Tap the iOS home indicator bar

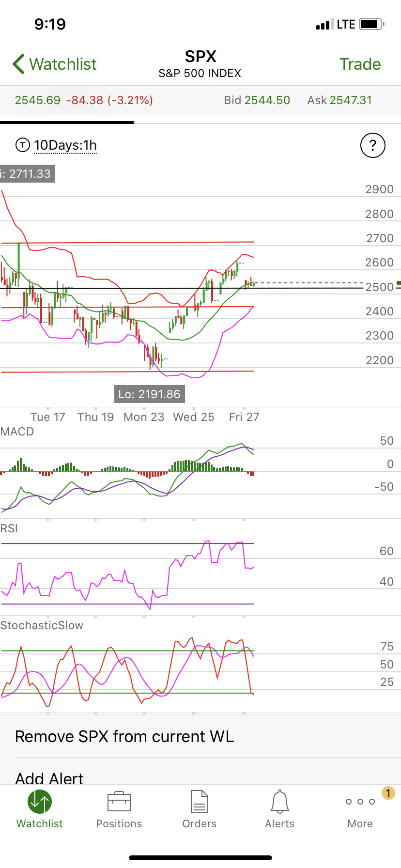pyautogui.click(x=200, y=858)
